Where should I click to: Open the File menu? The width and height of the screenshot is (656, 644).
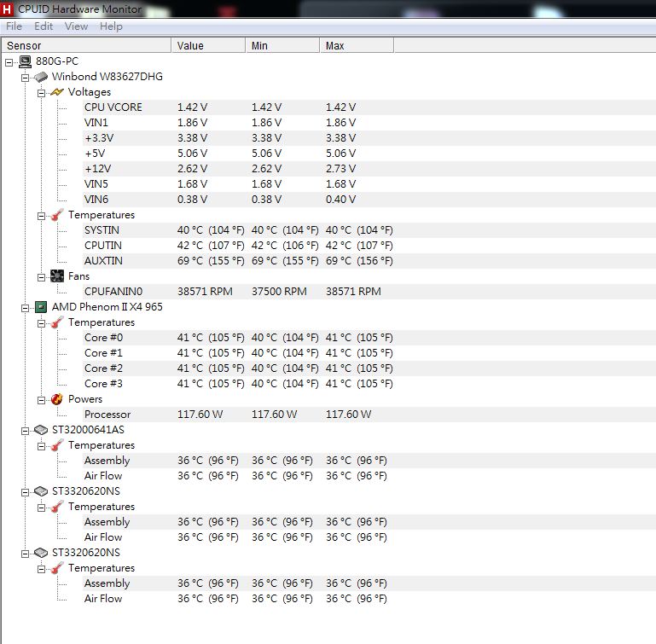pos(14,26)
